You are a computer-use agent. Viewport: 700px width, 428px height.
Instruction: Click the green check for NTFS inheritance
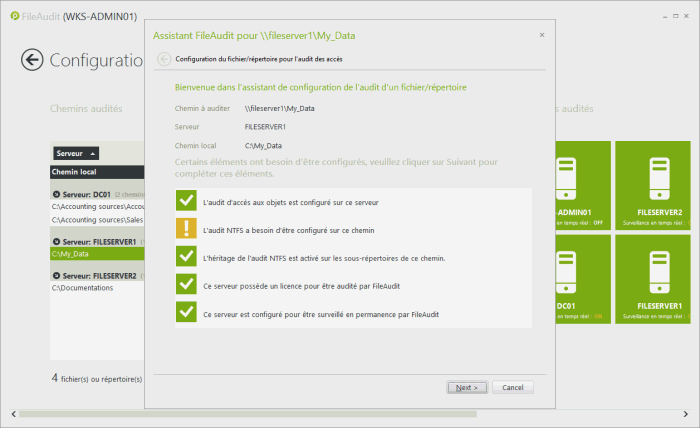[x=185, y=257]
